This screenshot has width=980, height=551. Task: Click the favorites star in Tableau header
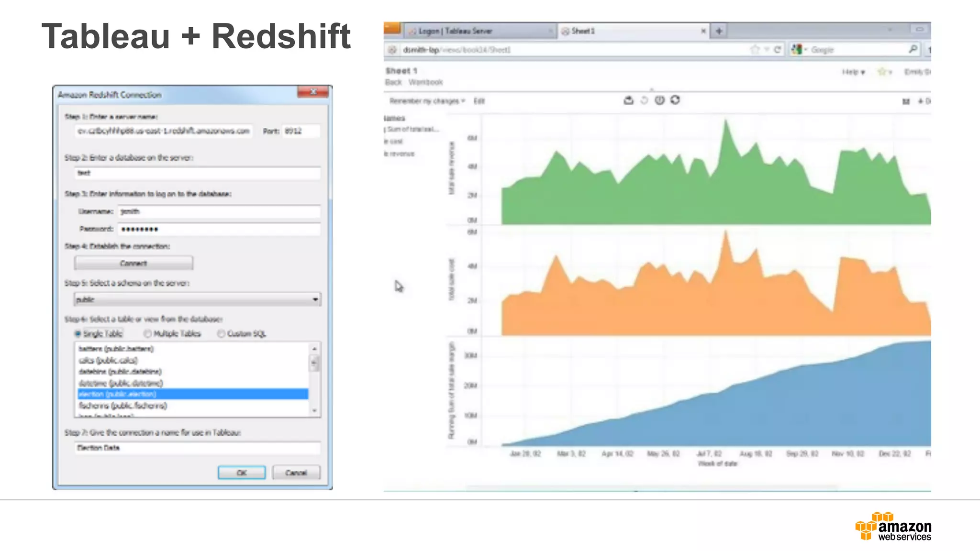point(882,72)
